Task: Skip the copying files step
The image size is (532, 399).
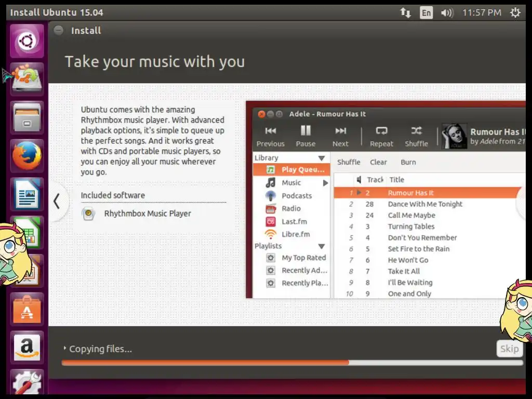Action: [509, 349]
